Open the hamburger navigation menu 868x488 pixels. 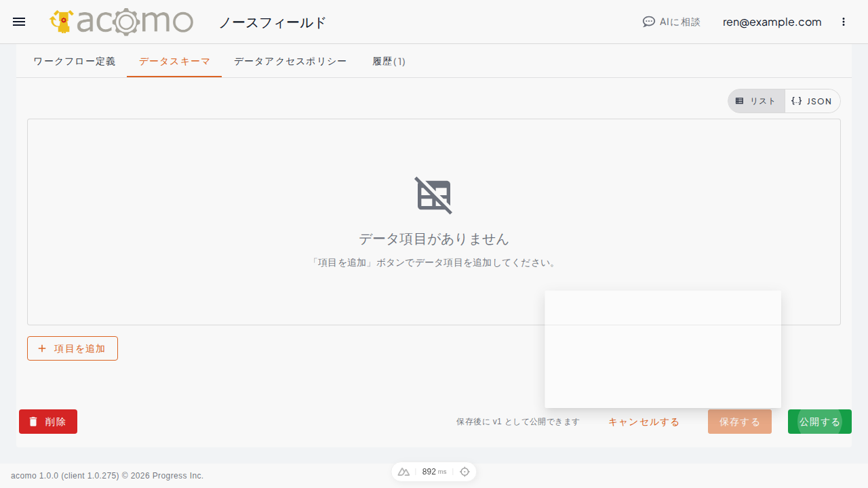pos(19,22)
